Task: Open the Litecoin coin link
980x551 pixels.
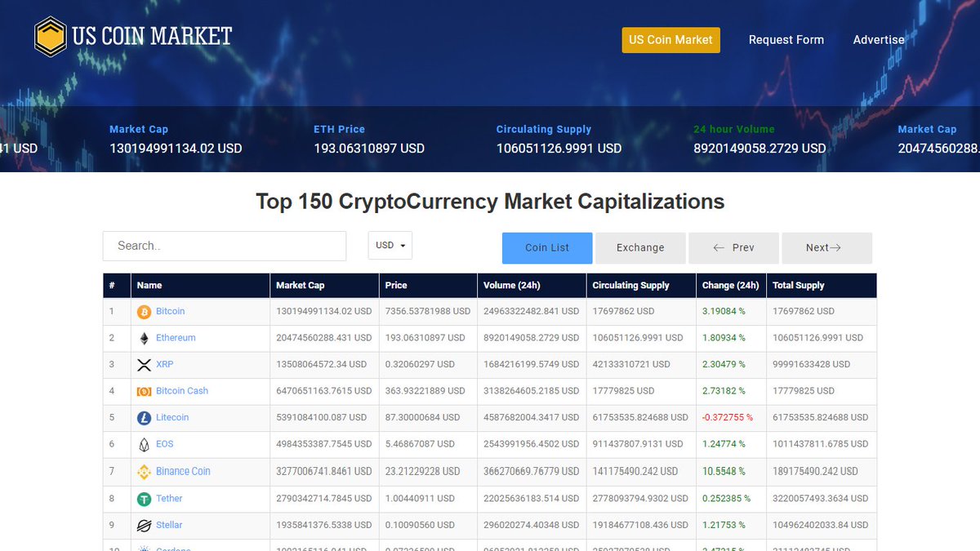Action: [x=172, y=417]
